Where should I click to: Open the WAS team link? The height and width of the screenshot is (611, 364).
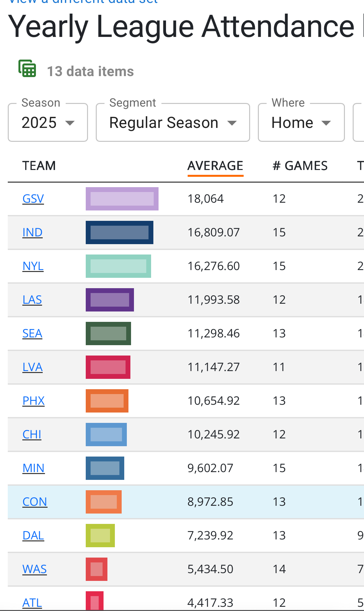(34, 569)
